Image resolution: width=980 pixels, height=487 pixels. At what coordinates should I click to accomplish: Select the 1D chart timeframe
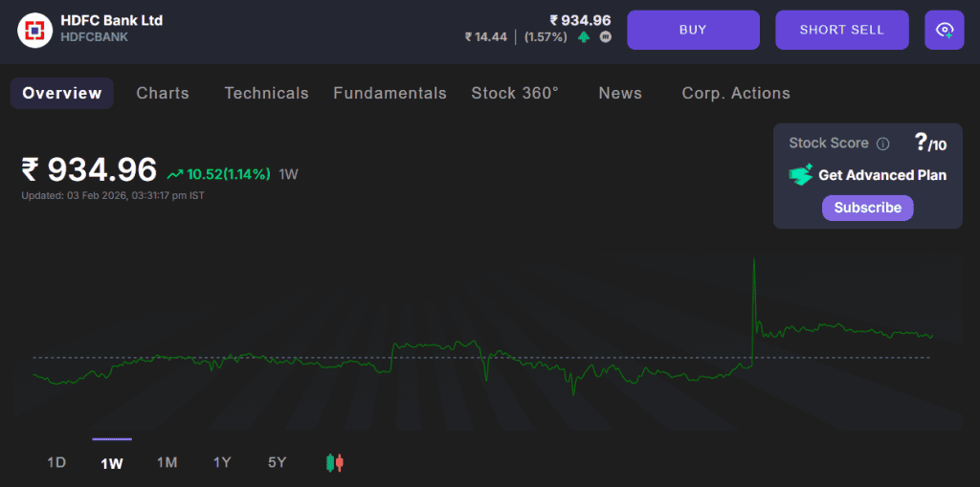56,463
